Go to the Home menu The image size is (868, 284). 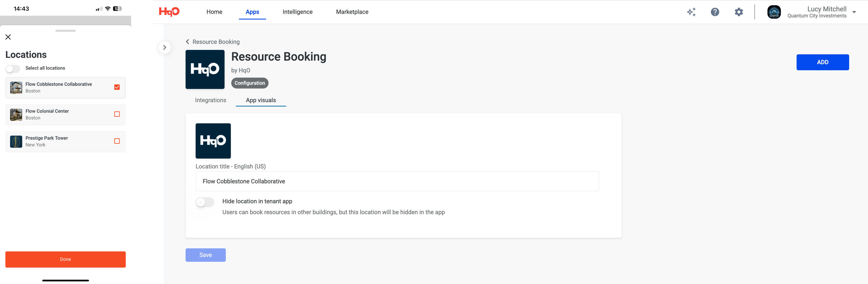point(214,12)
